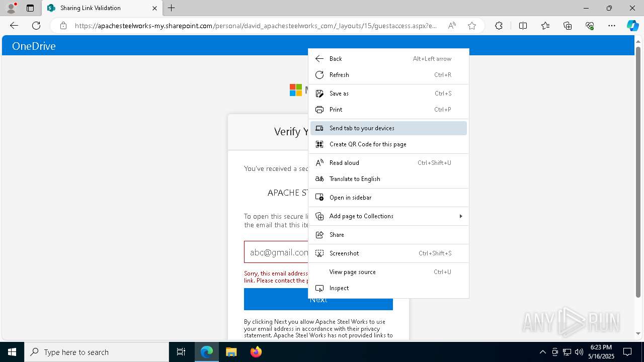Open Settings and more ellipsis menu
The height and width of the screenshot is (362, 644).
pyautogui.click(x=612, y=26)
